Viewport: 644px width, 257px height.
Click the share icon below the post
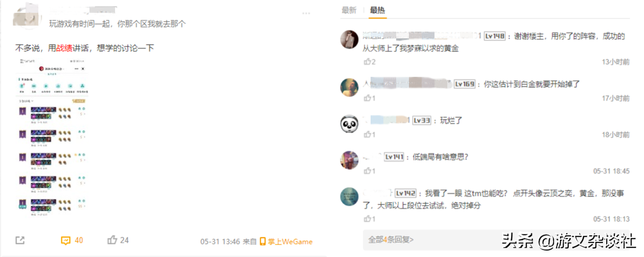coord(20,241)
